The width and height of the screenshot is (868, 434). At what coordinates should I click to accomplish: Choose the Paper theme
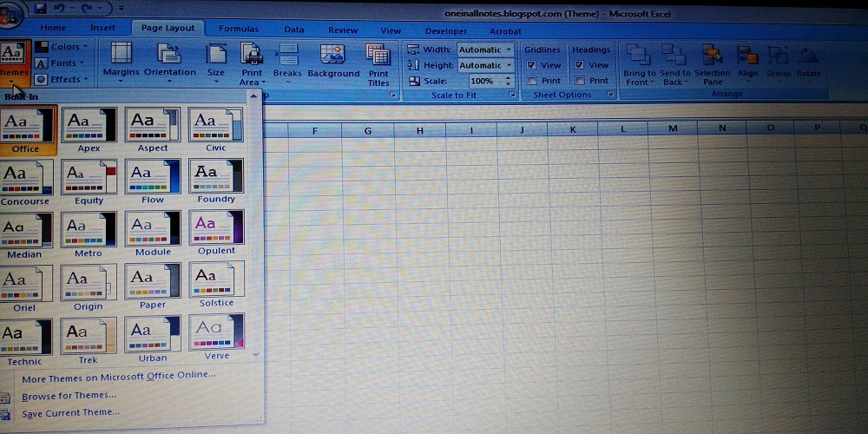pyautogui.click(x=153, y=286)
